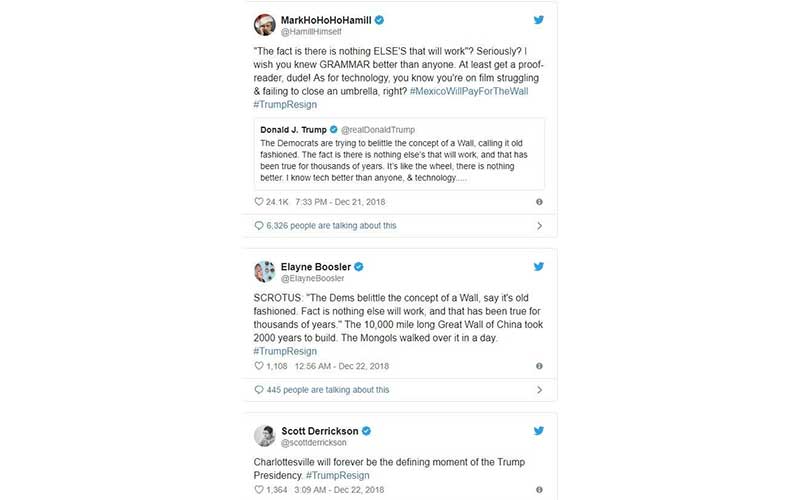
Task: Like Mark Hamill's tweet with heart icon
Action: [x=259, y=201]
